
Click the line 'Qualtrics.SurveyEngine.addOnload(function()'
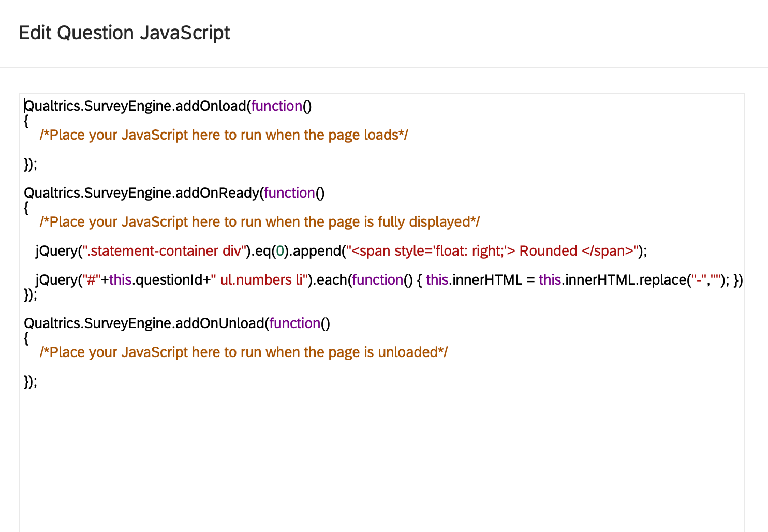point(168,106)
